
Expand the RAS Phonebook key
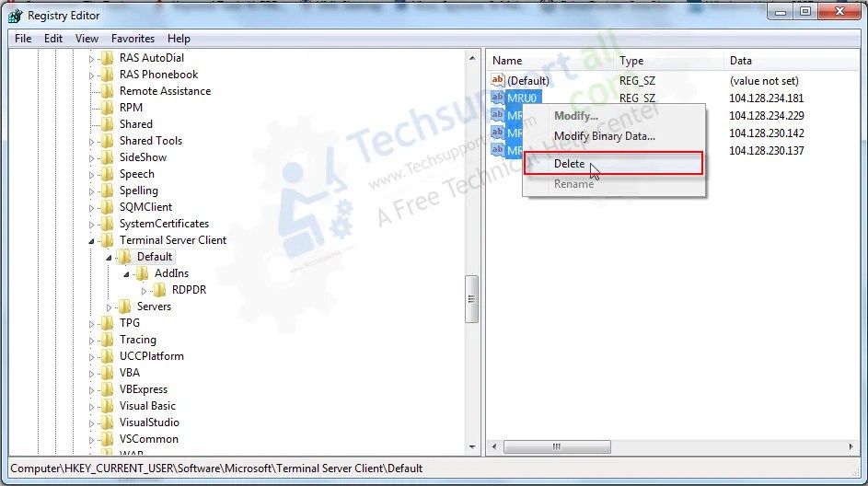tap(92, 75)
